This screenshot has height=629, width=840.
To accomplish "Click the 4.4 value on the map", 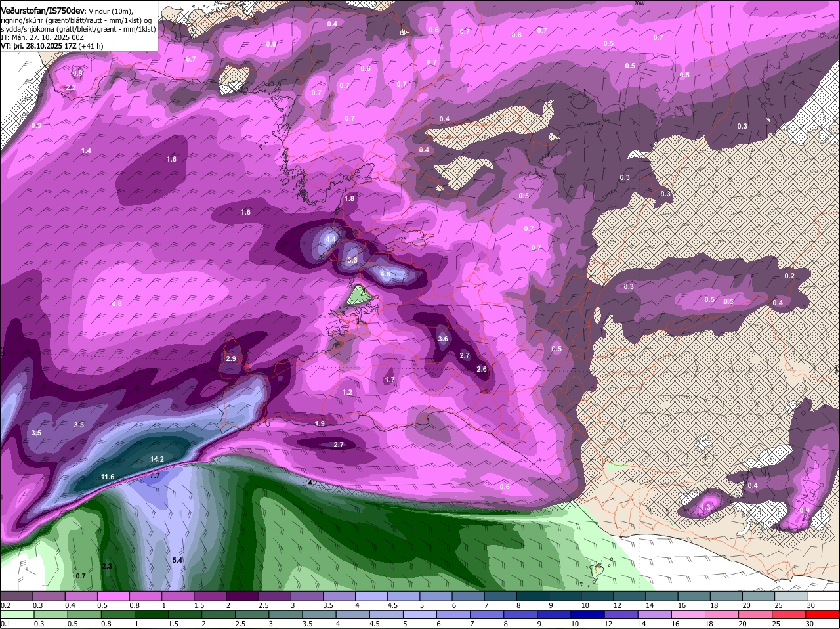I will [x=330, y=238].
